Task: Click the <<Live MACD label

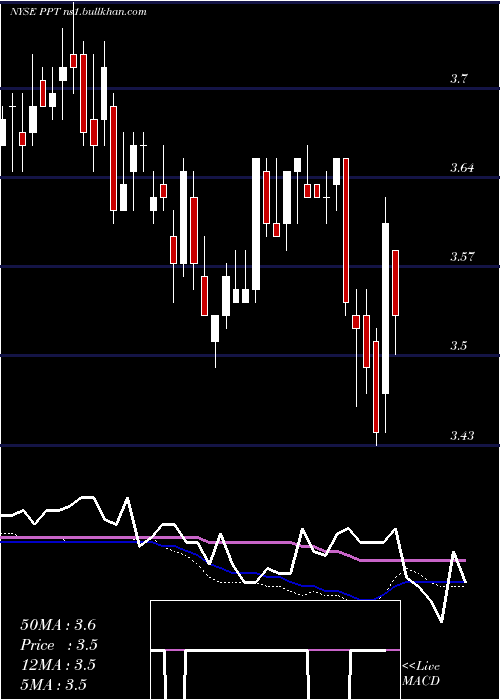Action: [x=421, y=673]
